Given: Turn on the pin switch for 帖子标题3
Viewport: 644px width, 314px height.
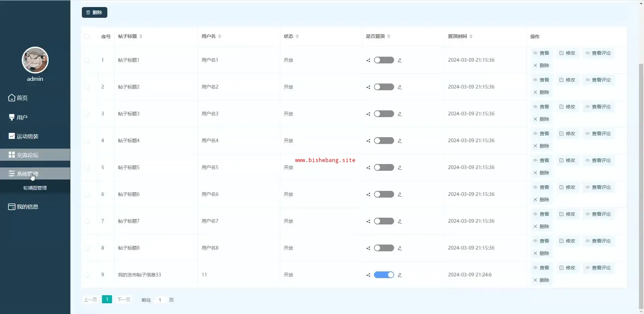Looking at the screenshot, I should point(384,114).
